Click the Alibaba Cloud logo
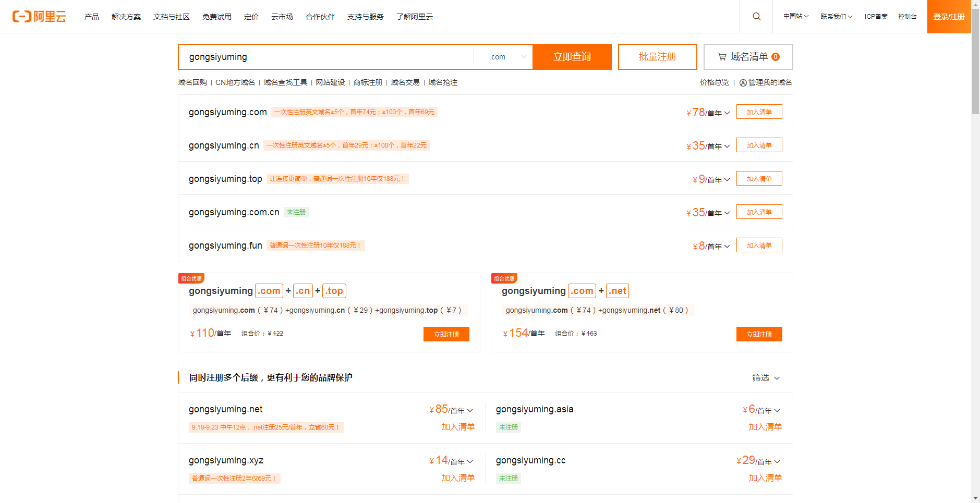Screen dimensions: 980x503 [39, 17]
